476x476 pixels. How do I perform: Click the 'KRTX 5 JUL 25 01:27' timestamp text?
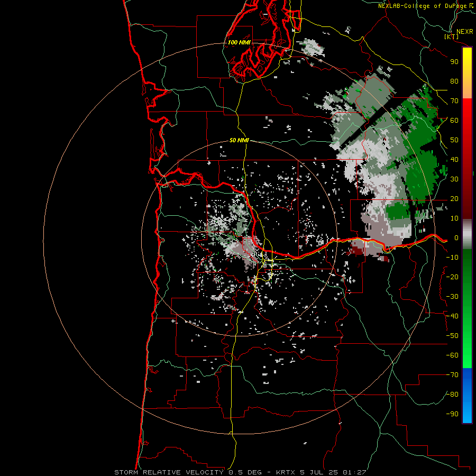[321, 472]
